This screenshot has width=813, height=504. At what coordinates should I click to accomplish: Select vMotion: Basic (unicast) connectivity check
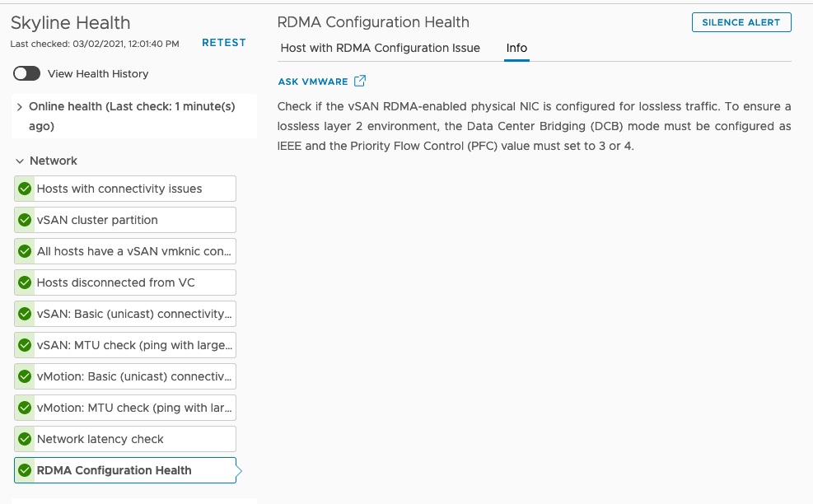135,376
